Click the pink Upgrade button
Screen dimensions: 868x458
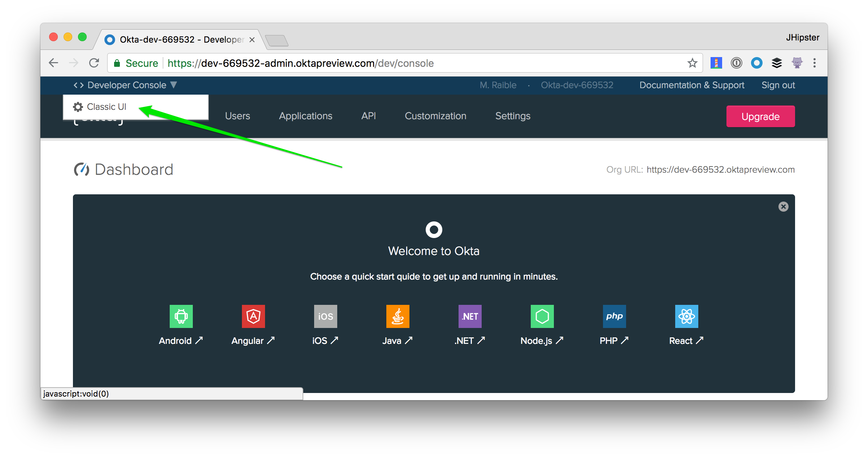(x=760, y=116)
